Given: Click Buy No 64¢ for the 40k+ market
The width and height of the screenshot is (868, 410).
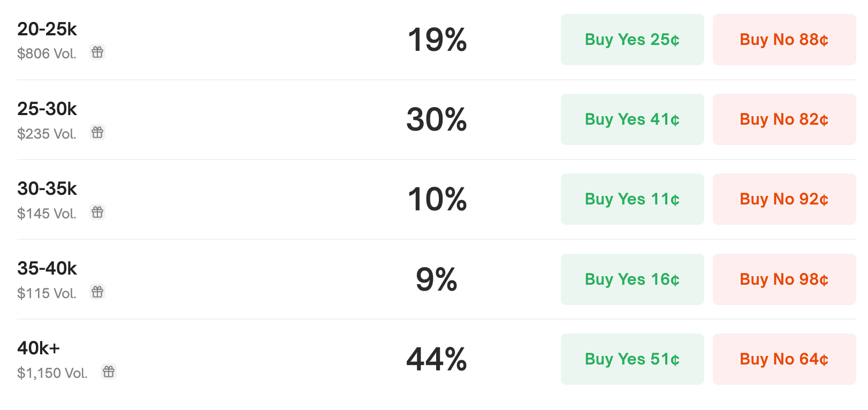Looking at the screenshot, I should click(x=783, y=359).
